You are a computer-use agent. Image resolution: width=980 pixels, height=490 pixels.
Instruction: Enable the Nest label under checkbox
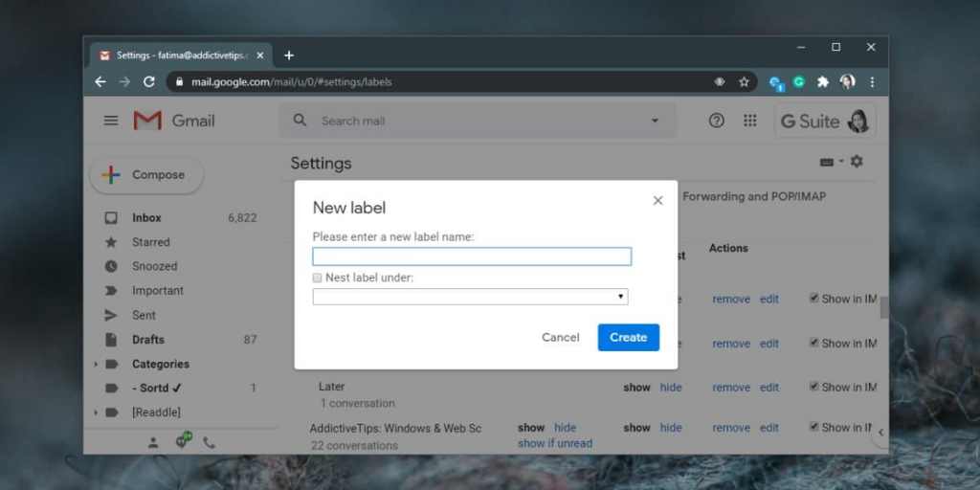click(x=318, y=278)
